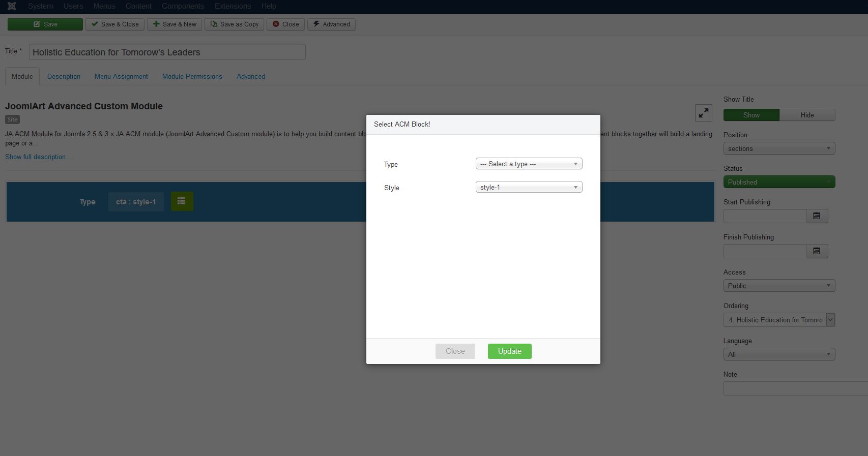
Task: Click the Finish Publishing date field
Action: (765, 251)
